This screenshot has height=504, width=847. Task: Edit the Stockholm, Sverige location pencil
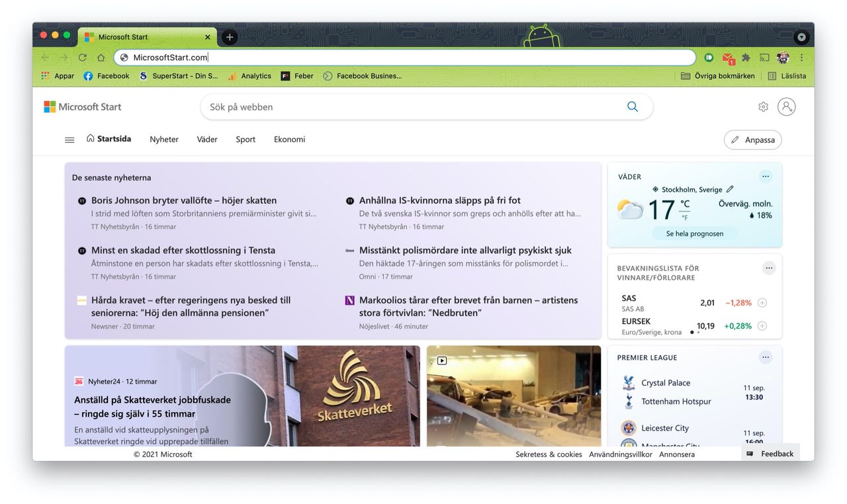[730, 189]
